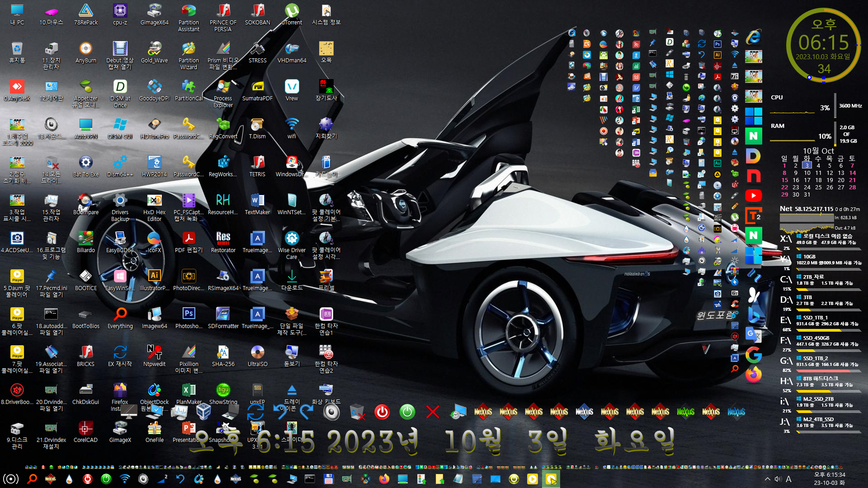Launch Dism64++ desktop icon
The image size is (868, 488).
[x=120, y=166]
